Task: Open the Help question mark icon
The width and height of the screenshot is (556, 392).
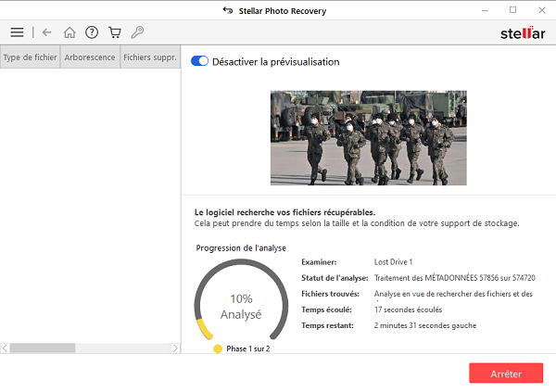Action: (x=92, y=32)
